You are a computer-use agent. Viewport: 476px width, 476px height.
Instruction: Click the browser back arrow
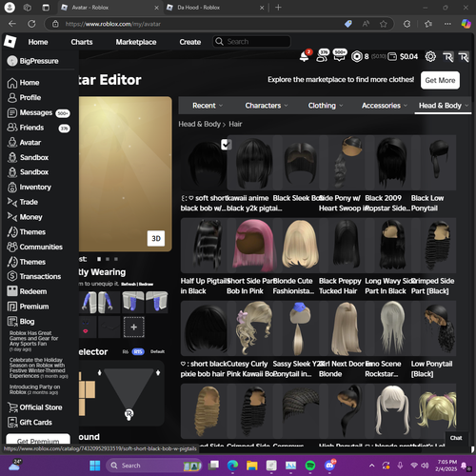pos(12,24)
